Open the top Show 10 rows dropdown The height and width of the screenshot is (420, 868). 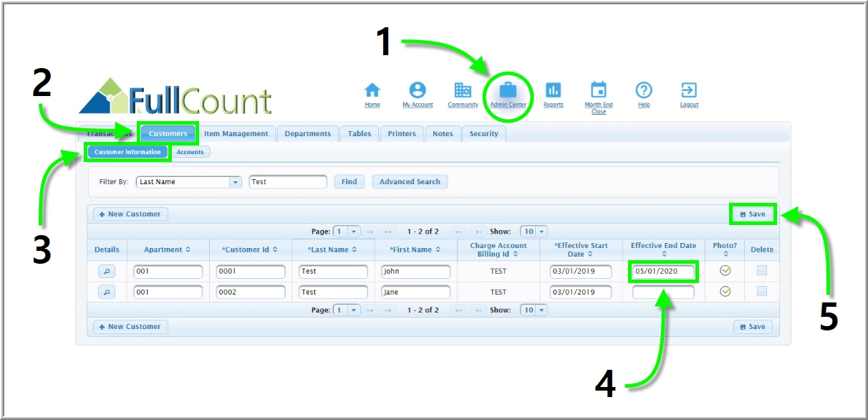click(541, 232)
